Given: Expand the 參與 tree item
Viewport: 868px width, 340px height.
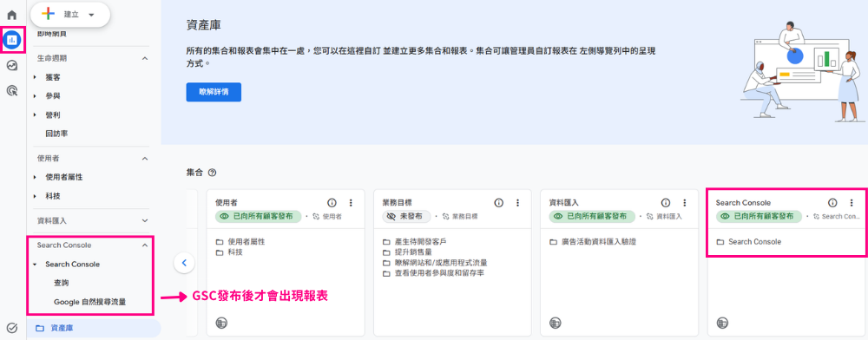Looking at the screenshot, I should coord(35,96).
